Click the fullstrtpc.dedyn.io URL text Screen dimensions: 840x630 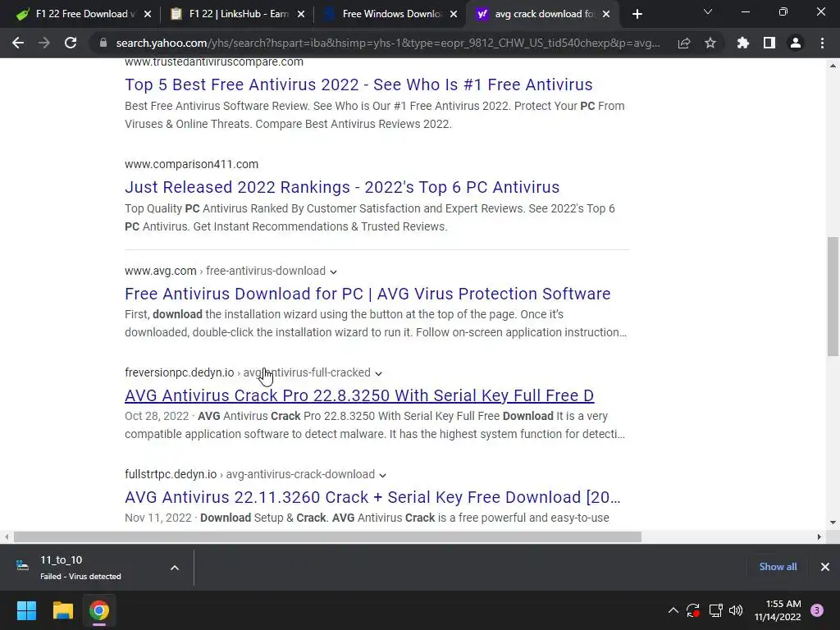tap(171, 474)
